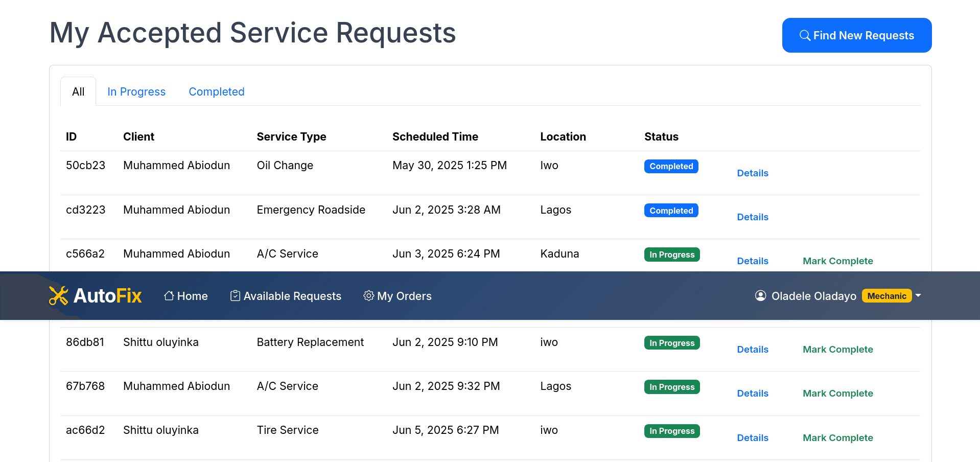Click the Status column header
Image resolution: width=980 pixels, height=462 pixels.
tap(662, 137)
